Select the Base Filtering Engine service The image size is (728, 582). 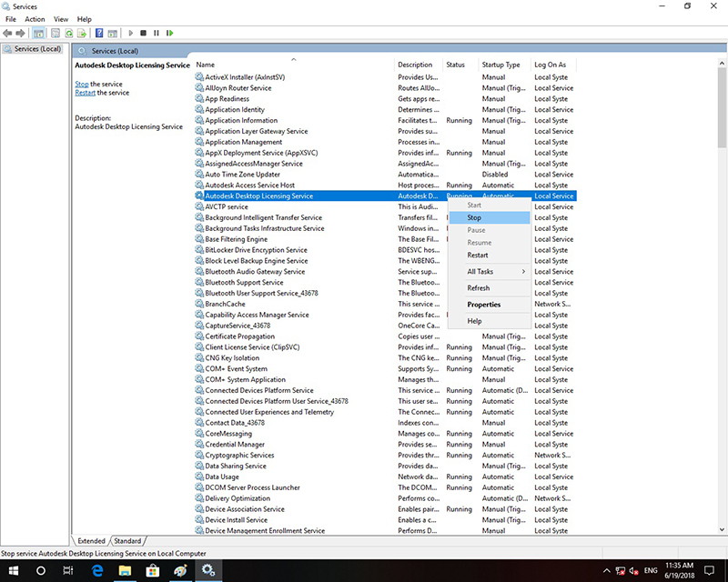coord(385,239)
